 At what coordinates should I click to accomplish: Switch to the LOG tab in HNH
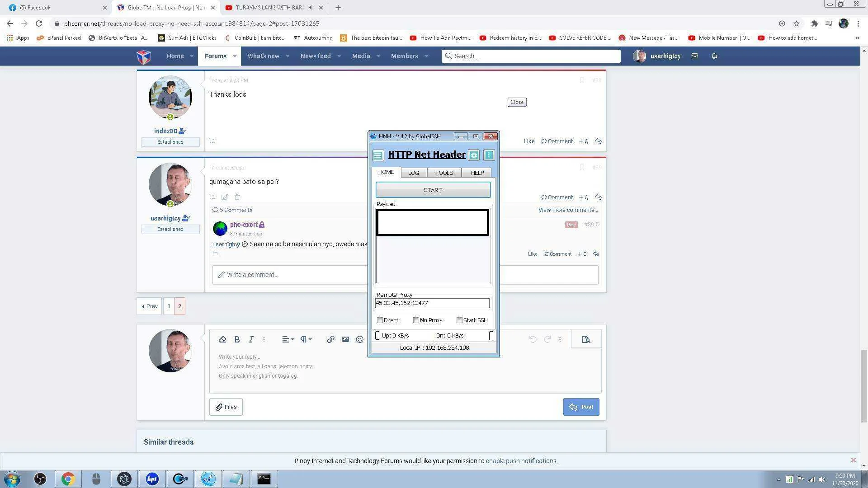413,173
